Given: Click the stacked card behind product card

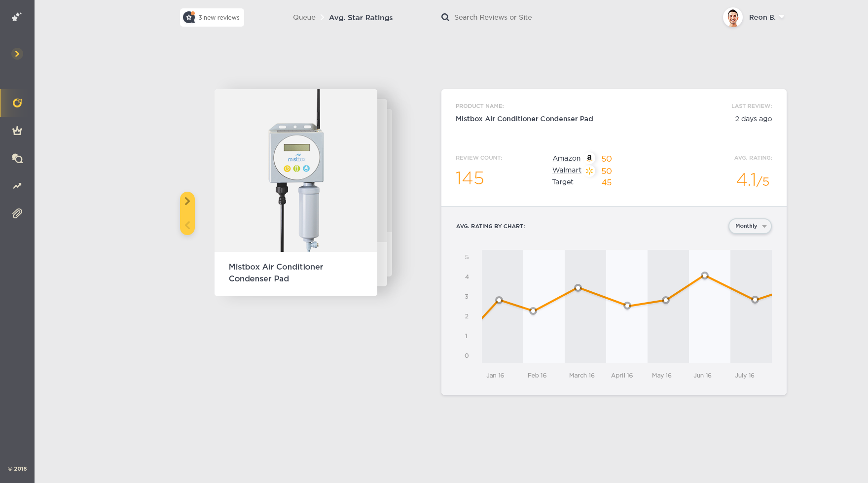Looking at the screenshot, I should (x=383, y=192).
